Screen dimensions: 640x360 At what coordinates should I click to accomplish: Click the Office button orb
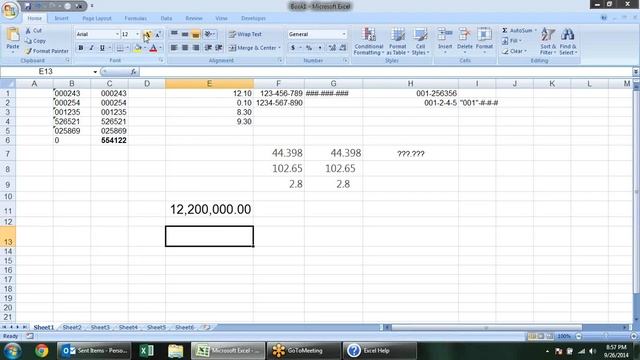[10, 10]
